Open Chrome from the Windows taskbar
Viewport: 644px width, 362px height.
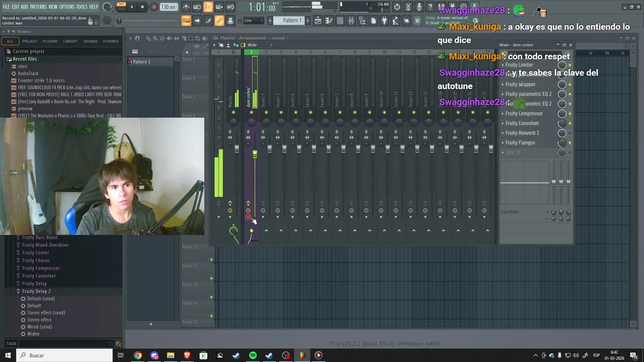point(137,355)
